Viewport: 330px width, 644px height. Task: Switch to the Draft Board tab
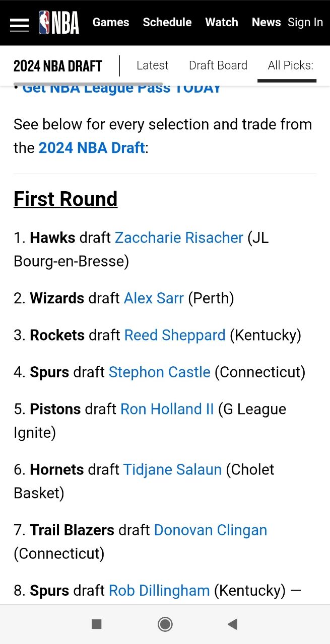pos(218,65)
